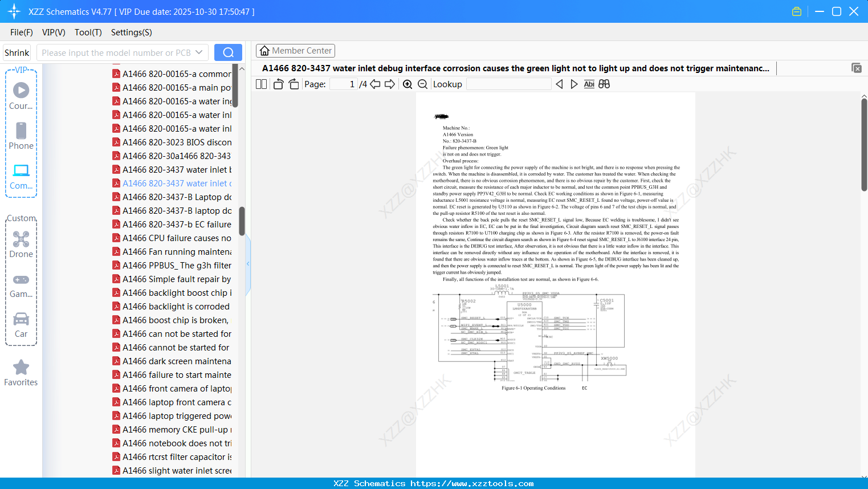Screen dimensions: 868x489
Task: Find next lookup result
Action: click(x=574, y=84)
